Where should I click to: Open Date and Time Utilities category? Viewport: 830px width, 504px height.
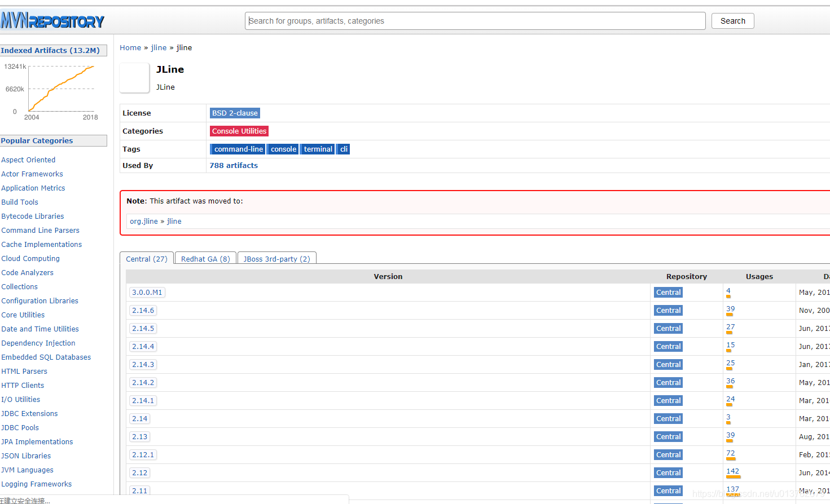pos(40,329)
